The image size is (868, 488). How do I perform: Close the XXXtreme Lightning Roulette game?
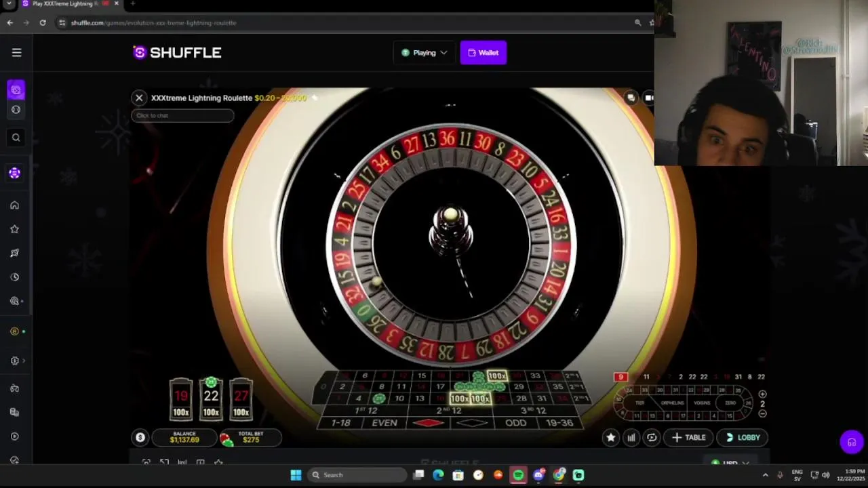[x=139, y=98]
